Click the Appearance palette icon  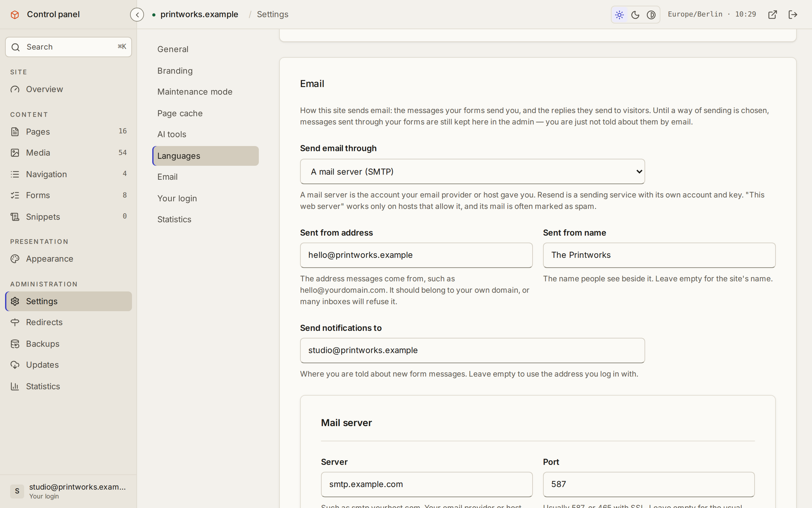coord(15,259)
